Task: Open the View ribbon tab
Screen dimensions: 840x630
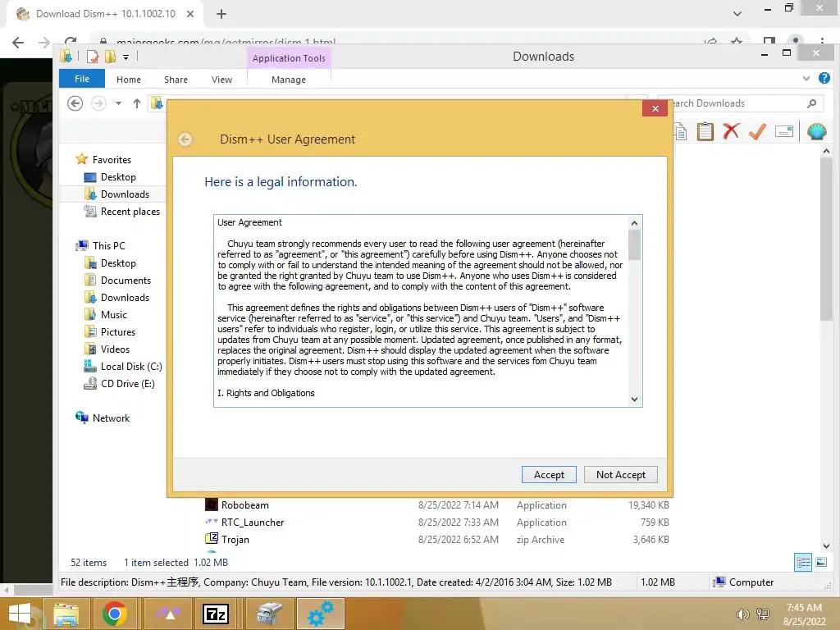Action: pyautogui.click(x=221, y=80)
